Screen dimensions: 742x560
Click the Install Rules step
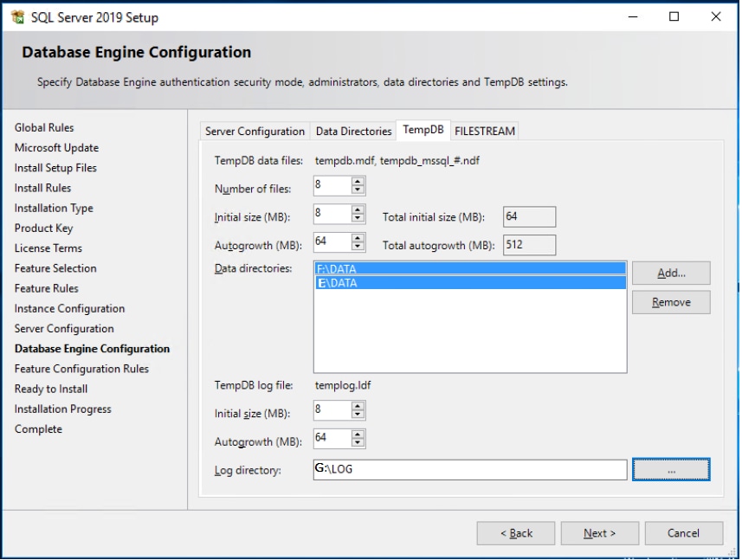(42, 188)
